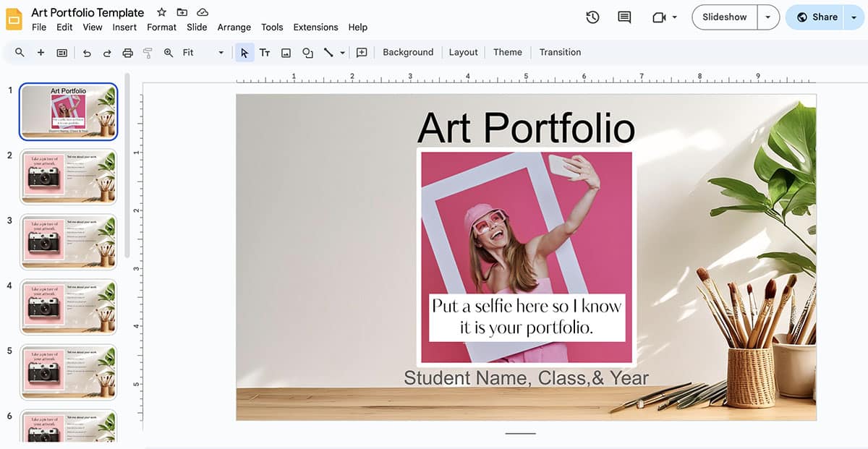Rename the presentation title
This screenshot has width=868, height=449.
click(87, 12)
